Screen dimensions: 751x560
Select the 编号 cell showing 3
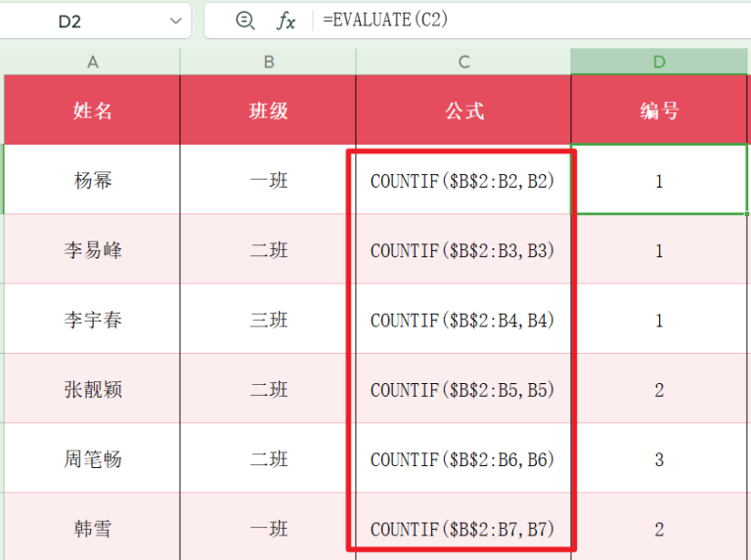(x=659, y=459)
